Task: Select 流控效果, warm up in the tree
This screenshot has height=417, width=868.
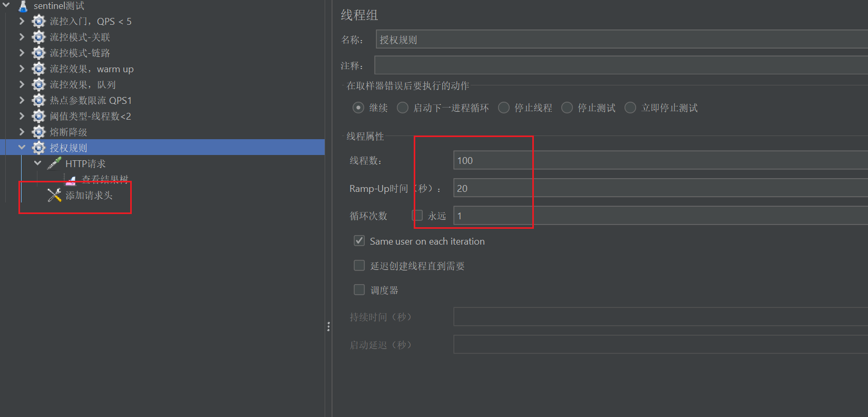Action: click(92, 69)
